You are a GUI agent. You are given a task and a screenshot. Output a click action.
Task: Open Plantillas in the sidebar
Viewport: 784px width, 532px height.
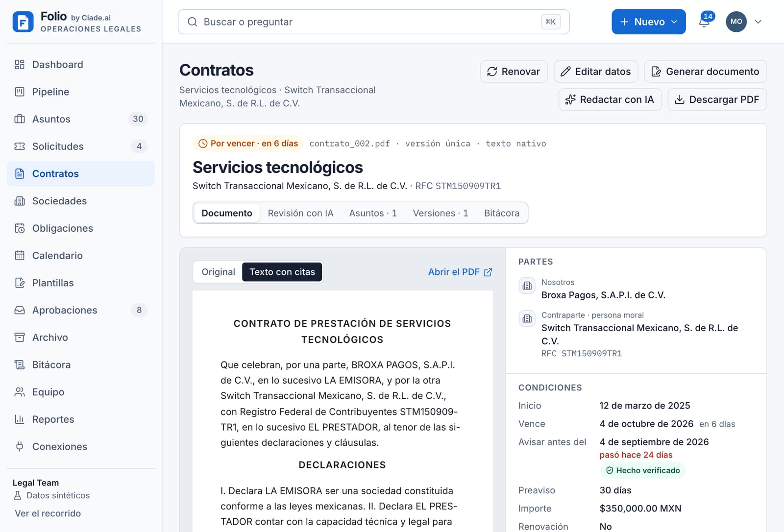coord(81,283)
